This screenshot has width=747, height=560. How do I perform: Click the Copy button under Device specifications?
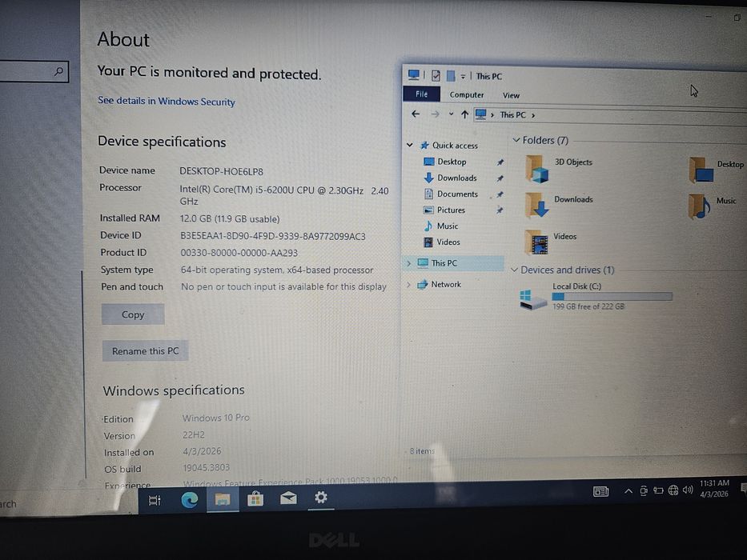coord(133,314)
